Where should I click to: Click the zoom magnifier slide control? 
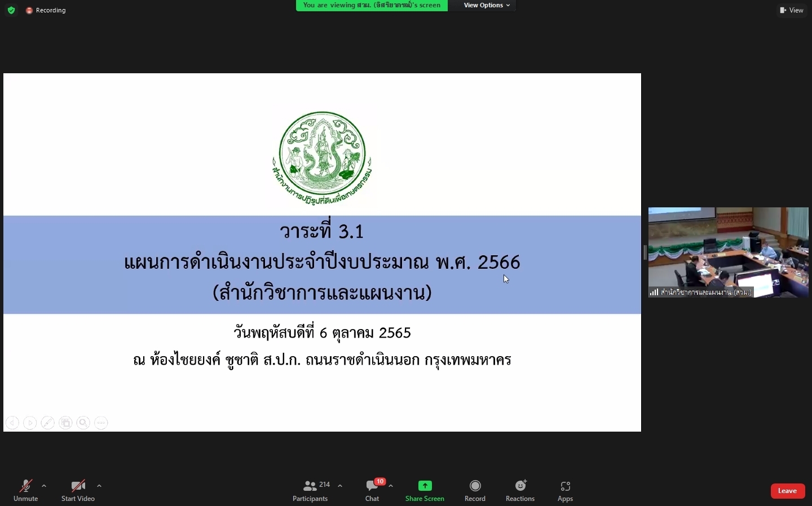(83, 423)
